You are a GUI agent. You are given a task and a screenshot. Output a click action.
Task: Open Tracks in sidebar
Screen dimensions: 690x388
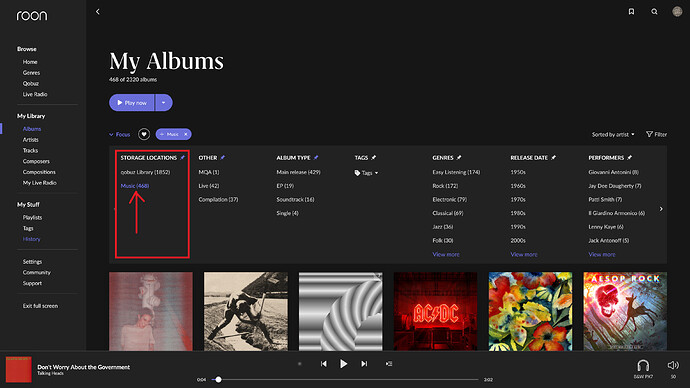(30, 150)
